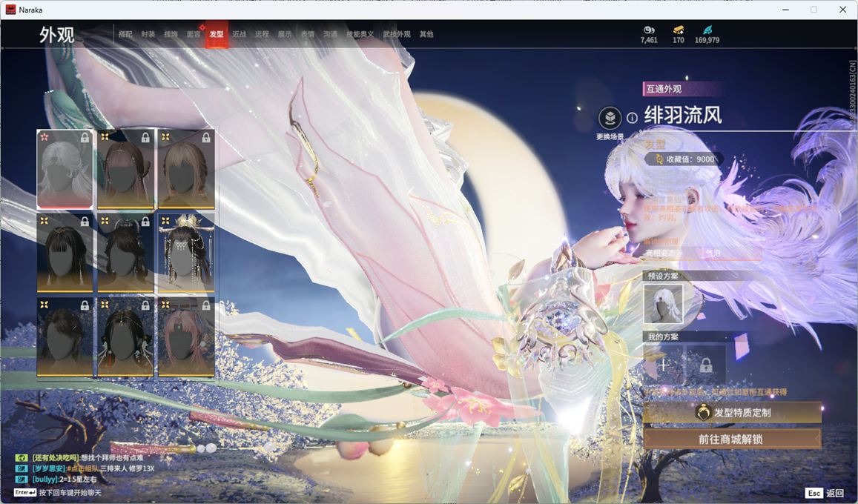Click the 预设方案 white hair preset thumbnail
Screen dimensions: 858x504
(x=663, y=304)
